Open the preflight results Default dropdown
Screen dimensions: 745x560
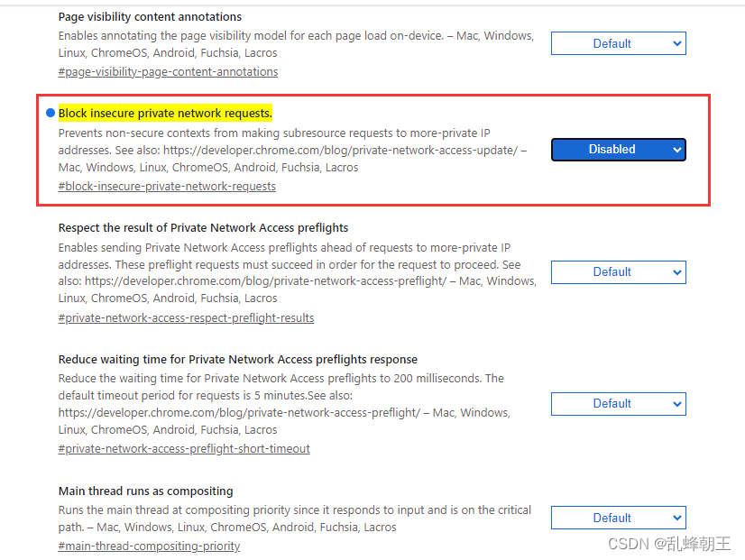pyautogui.click(x=618, y=271)
